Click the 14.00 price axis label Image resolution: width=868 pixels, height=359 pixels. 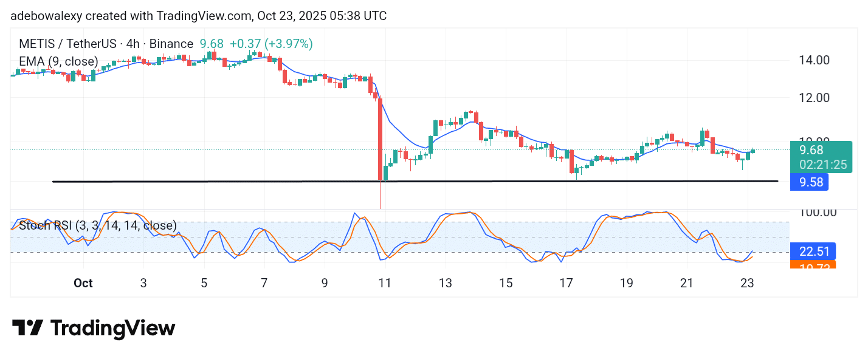[814, 60]
